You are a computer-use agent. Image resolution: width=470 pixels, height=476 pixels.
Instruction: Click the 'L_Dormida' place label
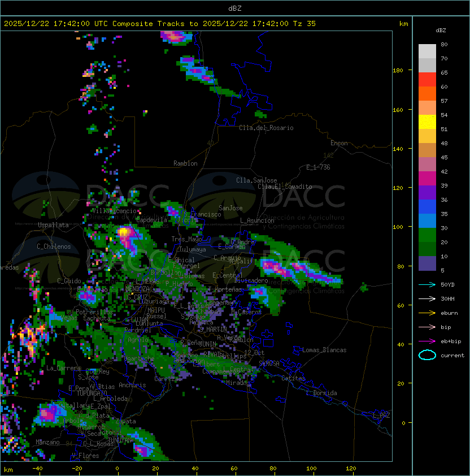tap(321, 393)
